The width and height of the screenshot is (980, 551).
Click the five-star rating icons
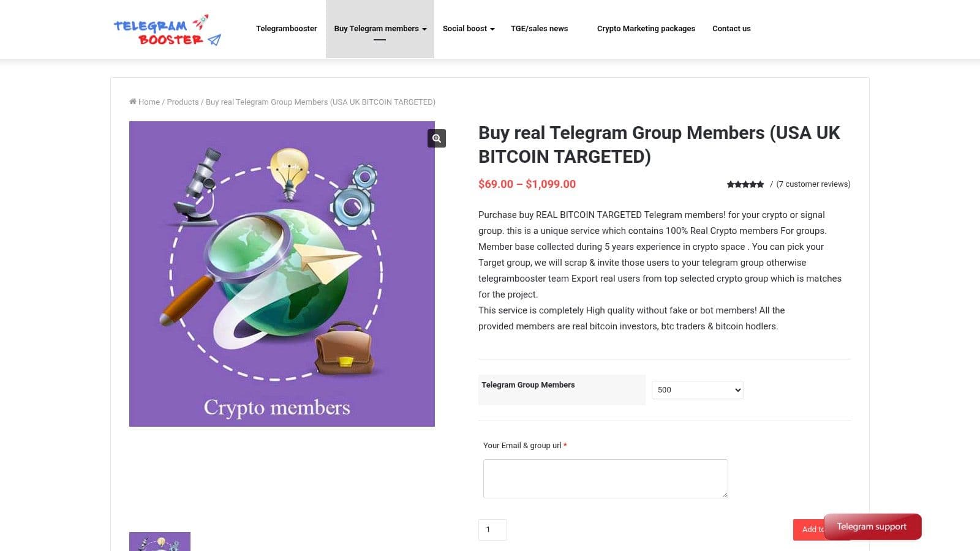(745, 184)
